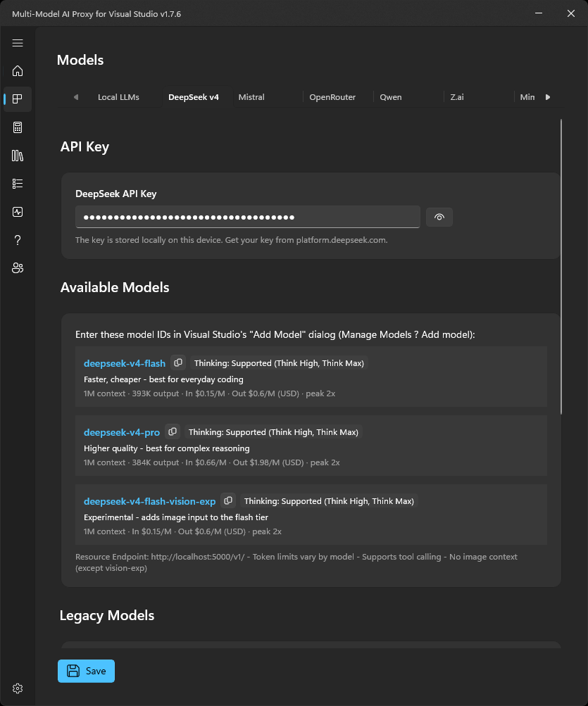Click the '384K output' pricing line

click(212, 462)
